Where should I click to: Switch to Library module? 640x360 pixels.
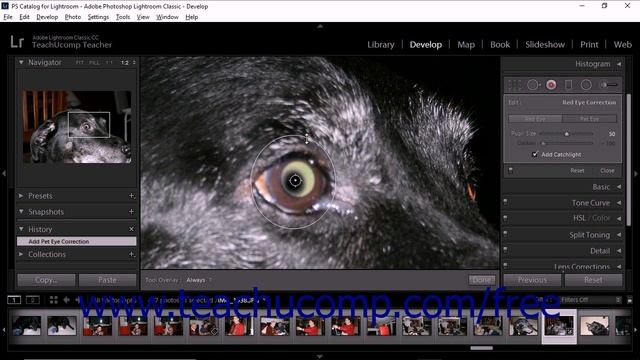point(380,44)
